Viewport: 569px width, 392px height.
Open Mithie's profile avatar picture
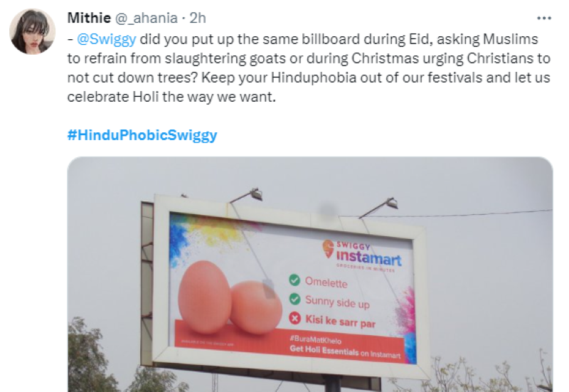click(32, 31)
